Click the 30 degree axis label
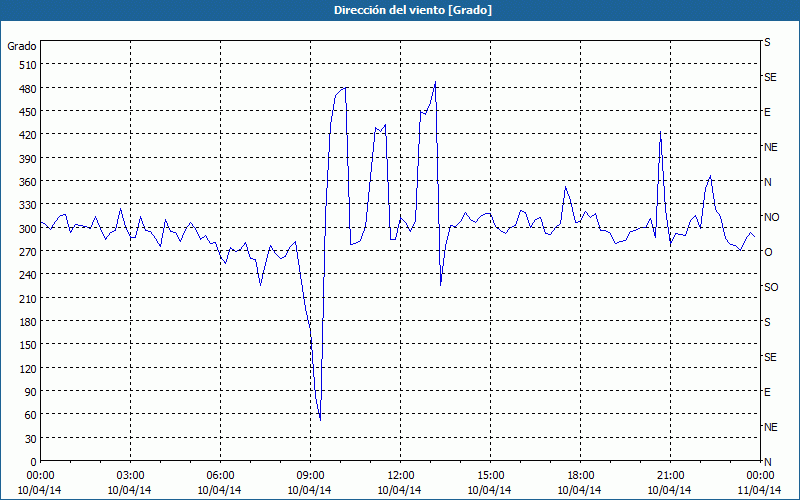The image size is (800, 500). 31,439
